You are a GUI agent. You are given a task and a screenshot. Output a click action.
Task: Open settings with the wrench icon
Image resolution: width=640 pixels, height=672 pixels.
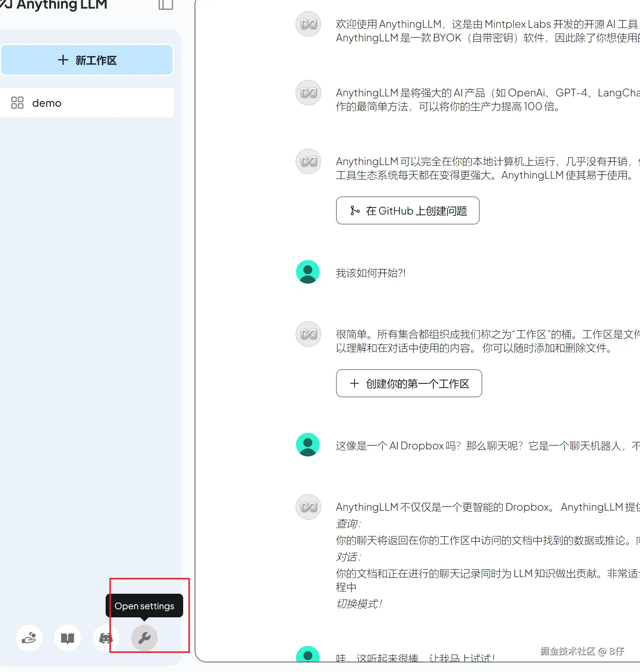click(144, 638)
